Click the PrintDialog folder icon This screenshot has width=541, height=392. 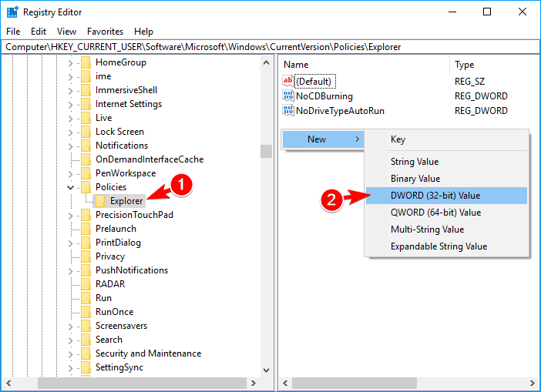[x=86, y=243]
